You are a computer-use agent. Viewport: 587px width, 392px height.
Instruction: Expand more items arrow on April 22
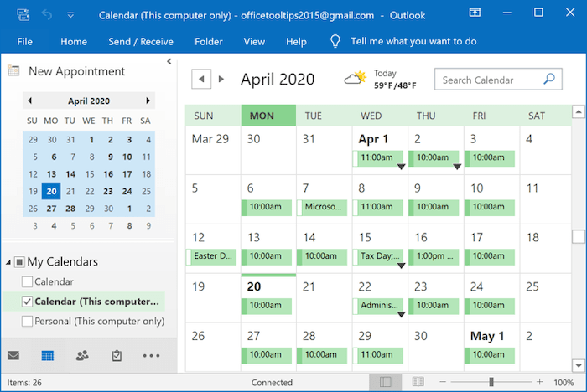[401, 315]
